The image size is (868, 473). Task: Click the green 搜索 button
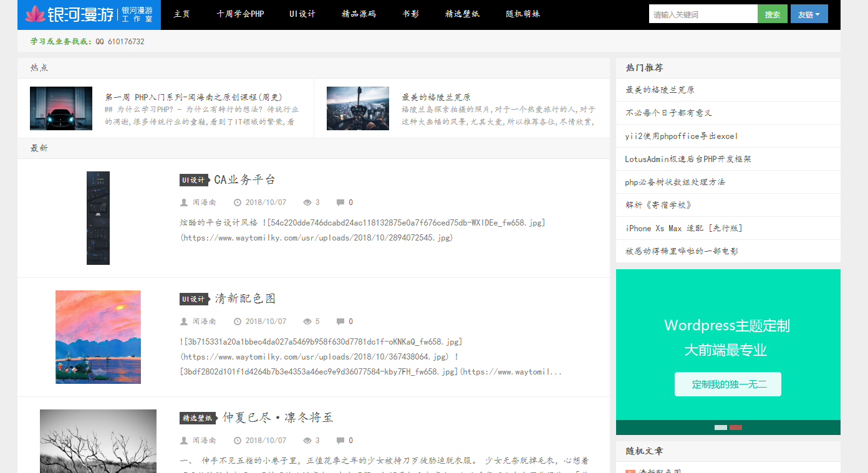[773, 14]
